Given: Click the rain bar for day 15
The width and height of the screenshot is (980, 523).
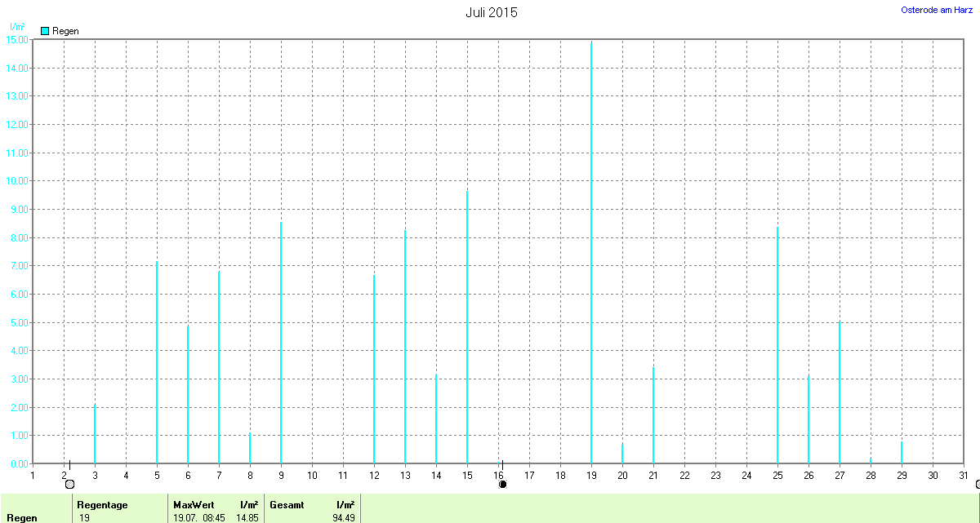Looking at the screenshot, I should coord(467,326).
